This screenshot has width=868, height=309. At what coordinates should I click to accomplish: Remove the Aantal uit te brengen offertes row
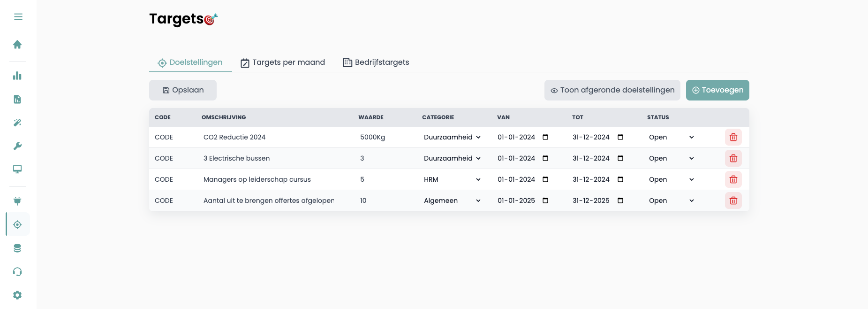coord(733,201)
